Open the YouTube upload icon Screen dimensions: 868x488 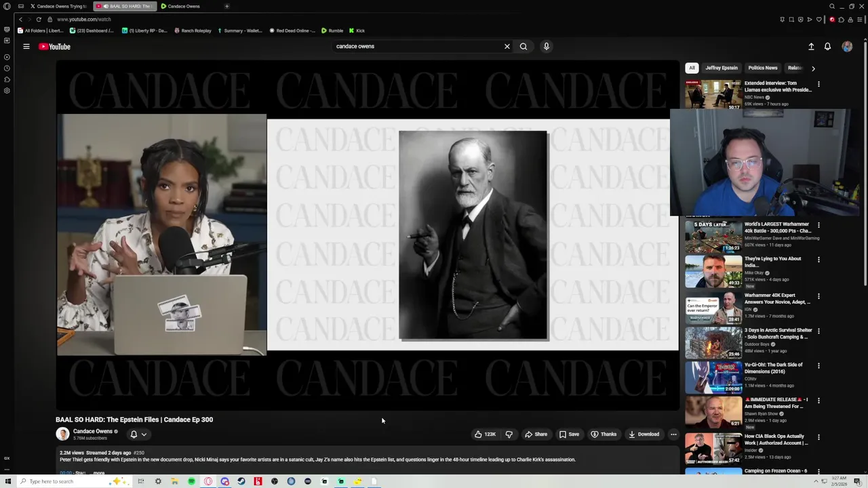point(811,46)
